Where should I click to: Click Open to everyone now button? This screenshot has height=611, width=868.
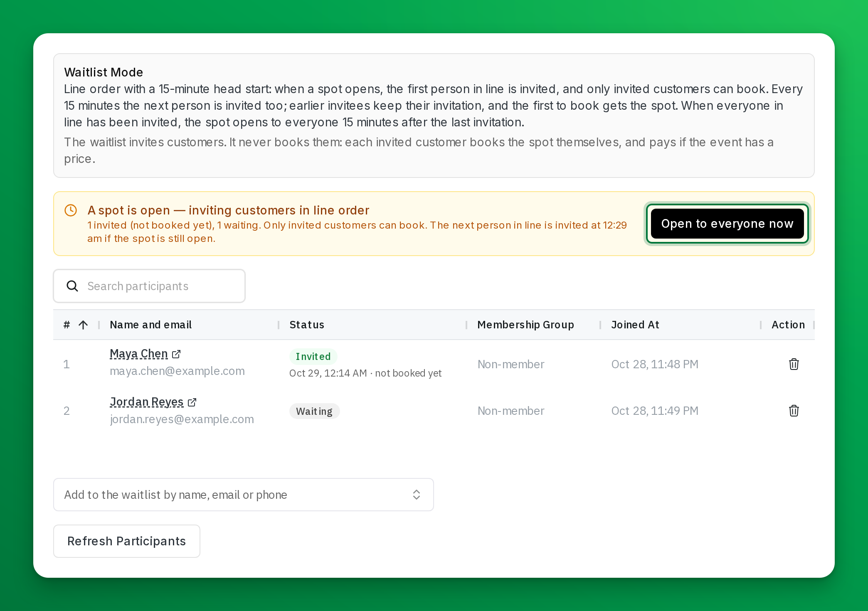[x=727, y=224]
